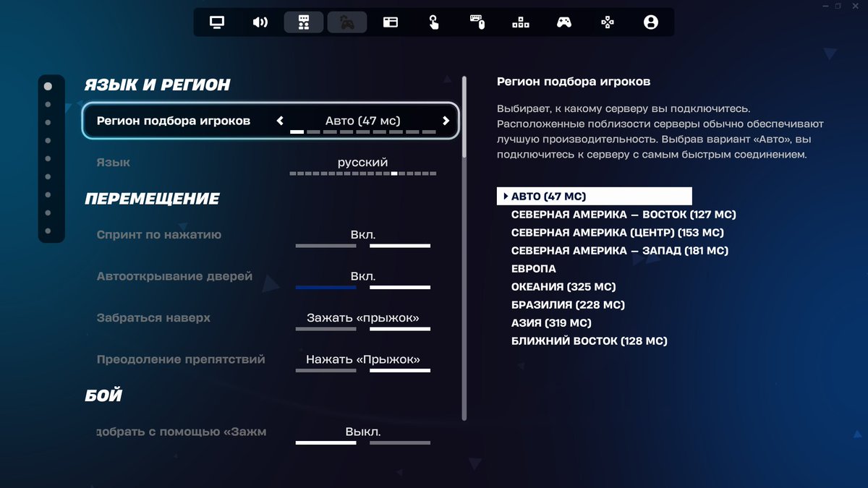
Task: Open the Account profile icon tab
Action: 651,22
